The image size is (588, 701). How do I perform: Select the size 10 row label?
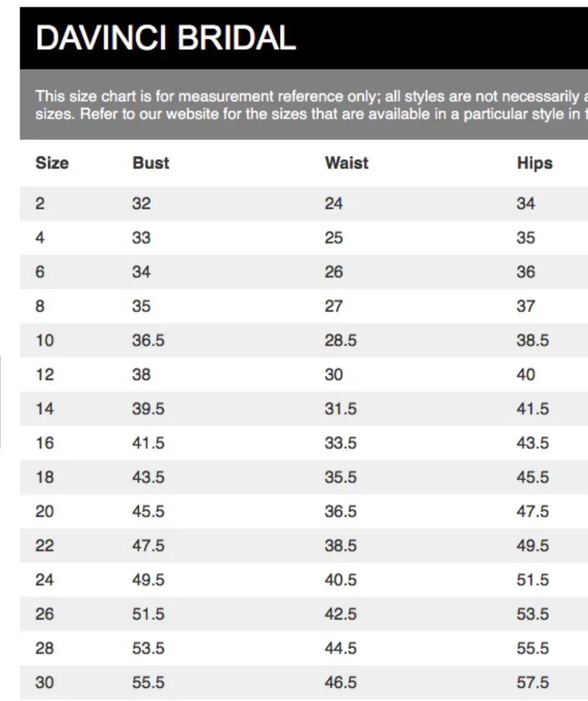click(45, 341)
